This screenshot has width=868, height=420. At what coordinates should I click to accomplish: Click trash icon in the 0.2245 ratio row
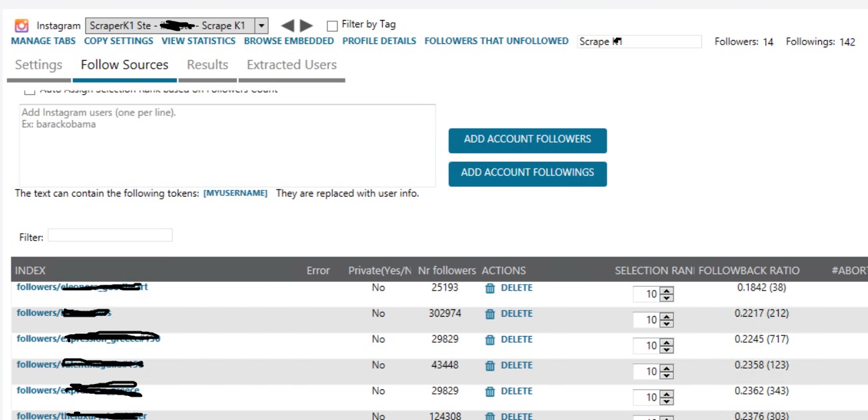tap(490, 340)
